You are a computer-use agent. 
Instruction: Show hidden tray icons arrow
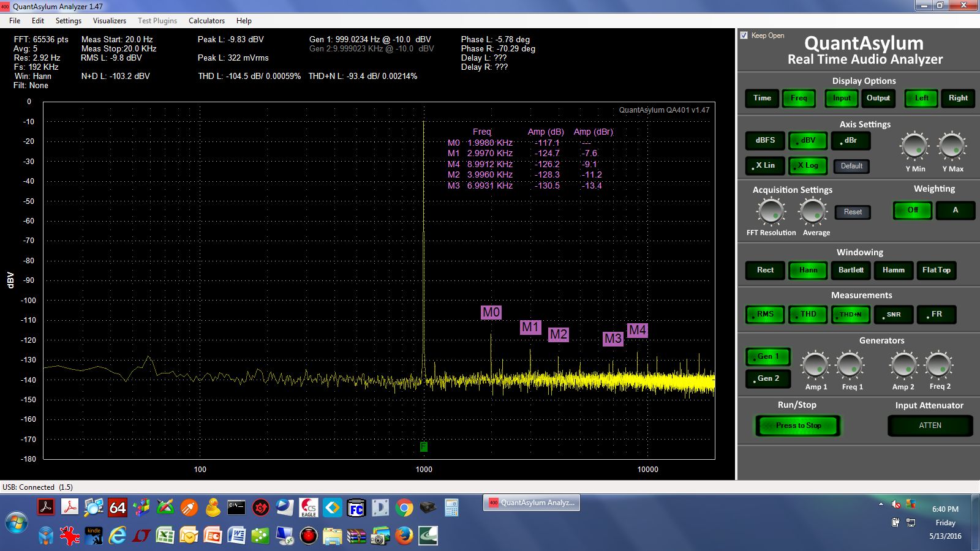pyautogui.click(x=881, y=504)
